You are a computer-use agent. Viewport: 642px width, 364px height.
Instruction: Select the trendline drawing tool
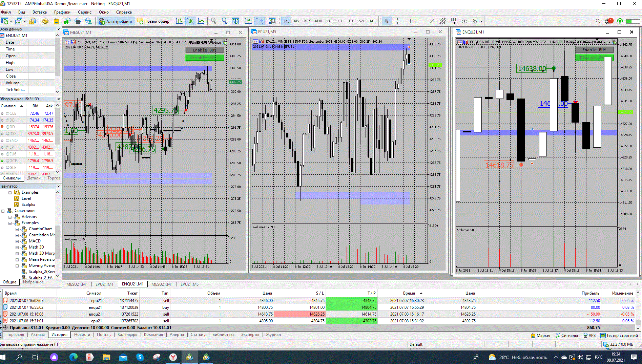coord(432,21)
